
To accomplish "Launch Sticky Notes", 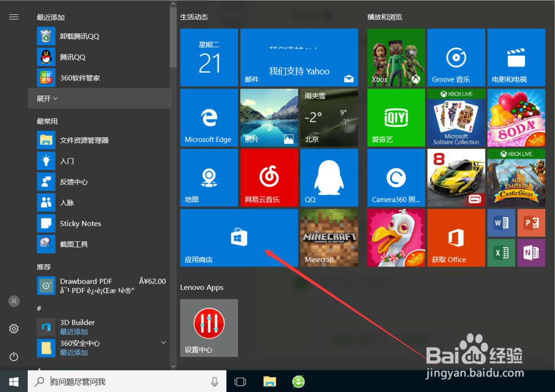I will click(x=99, y=223).
